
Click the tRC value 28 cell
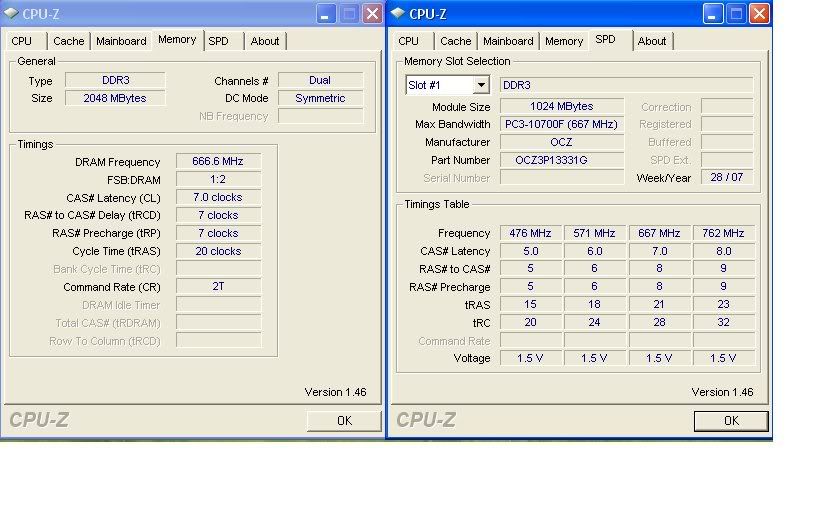pyautogui.click(x=659, y=322)
